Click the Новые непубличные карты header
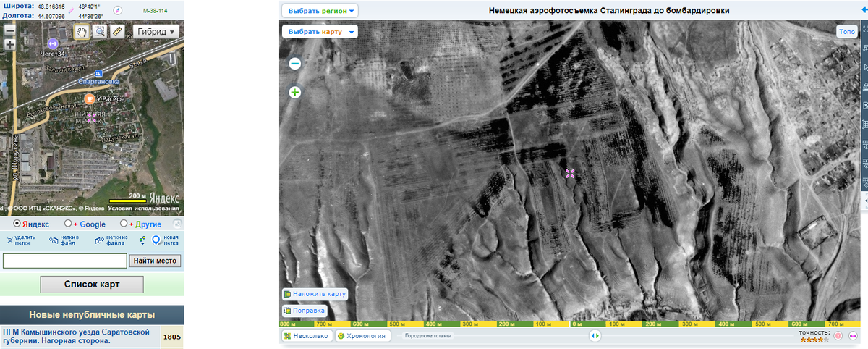Viewport: 868px width, 349px height. click(x=92, y=315)
